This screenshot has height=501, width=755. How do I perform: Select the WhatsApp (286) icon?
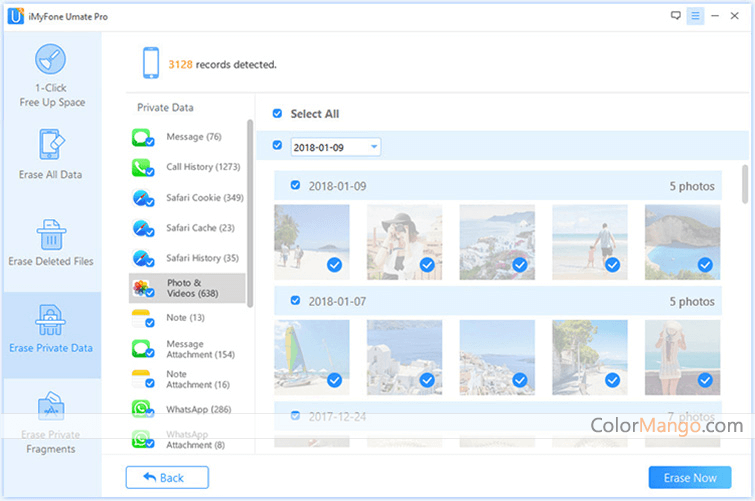142,409
